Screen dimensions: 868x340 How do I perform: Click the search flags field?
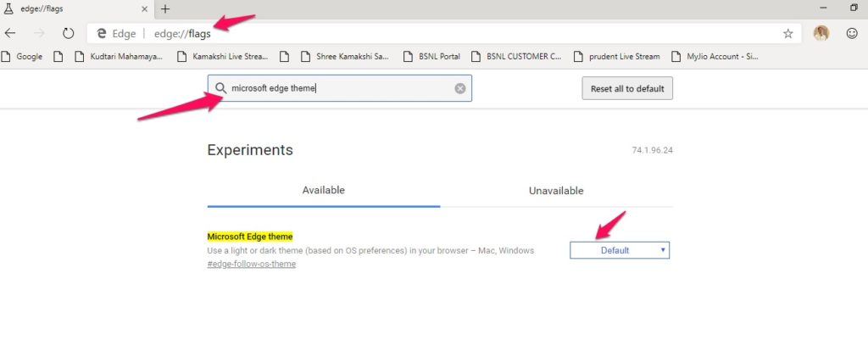pyautogui.click(x=340, y=88)
